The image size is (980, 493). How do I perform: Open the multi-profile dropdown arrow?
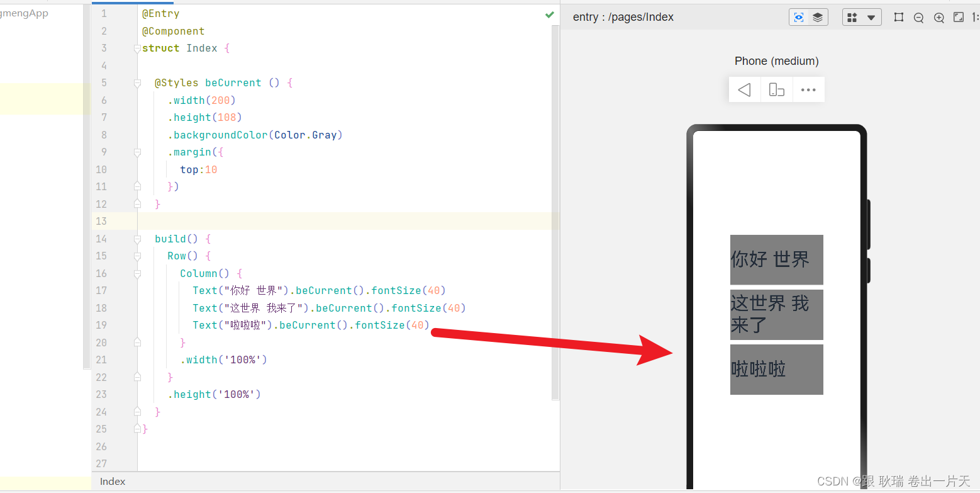[871, 18]
